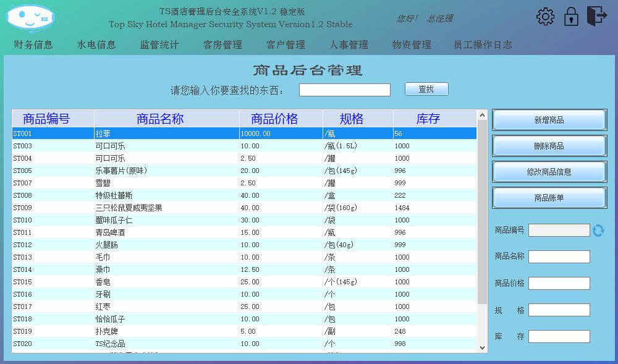The height and width of the screenshot is (364, 618).
Task: Open 修改商品信息
Action: 548,172
